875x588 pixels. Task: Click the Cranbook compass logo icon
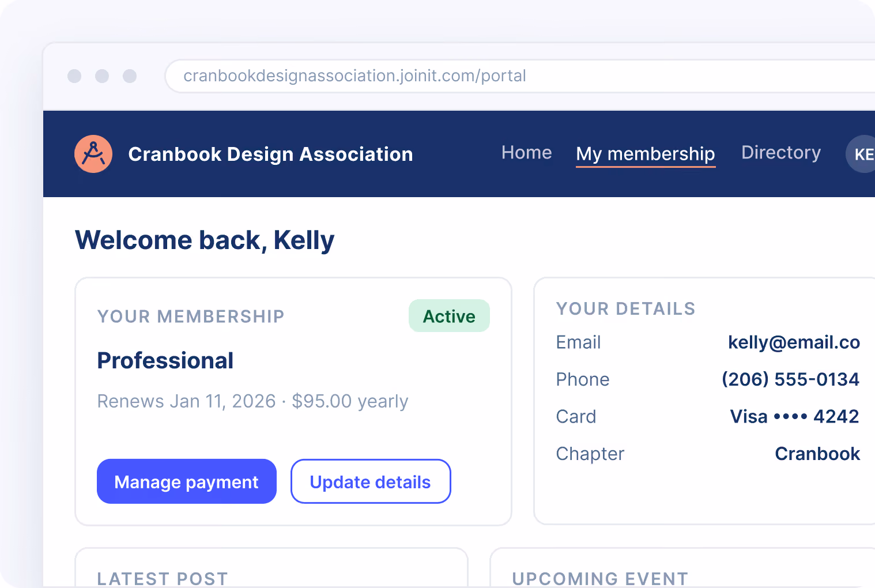point(93,154)
